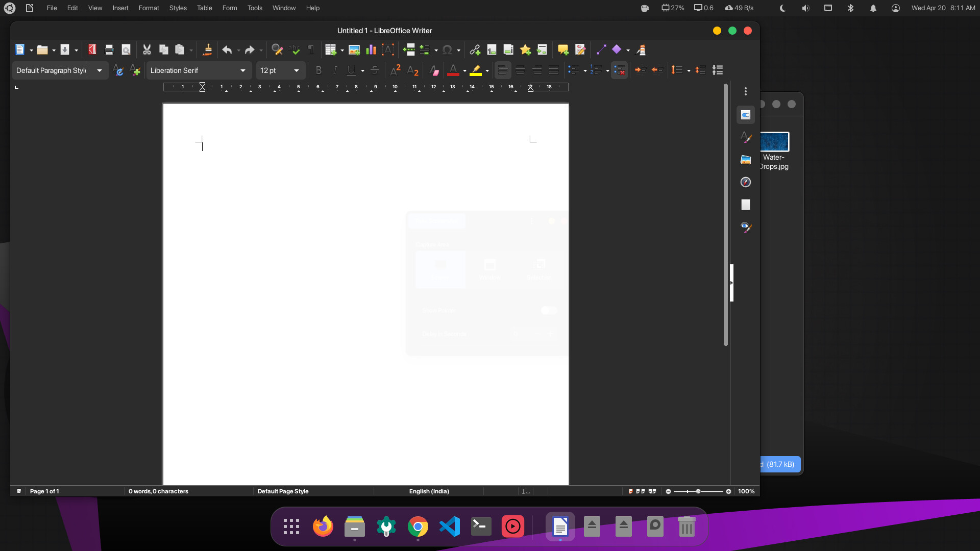Open sidebar Gallery panel
Viewport: 980px width, 551px height.
tap(745, 160)
